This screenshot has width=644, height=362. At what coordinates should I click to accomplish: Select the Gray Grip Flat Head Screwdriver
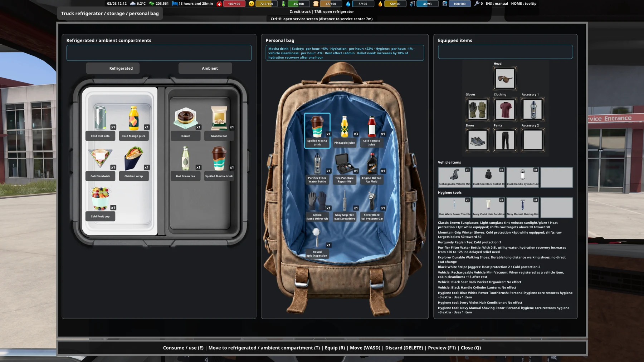tap(345, 205)
